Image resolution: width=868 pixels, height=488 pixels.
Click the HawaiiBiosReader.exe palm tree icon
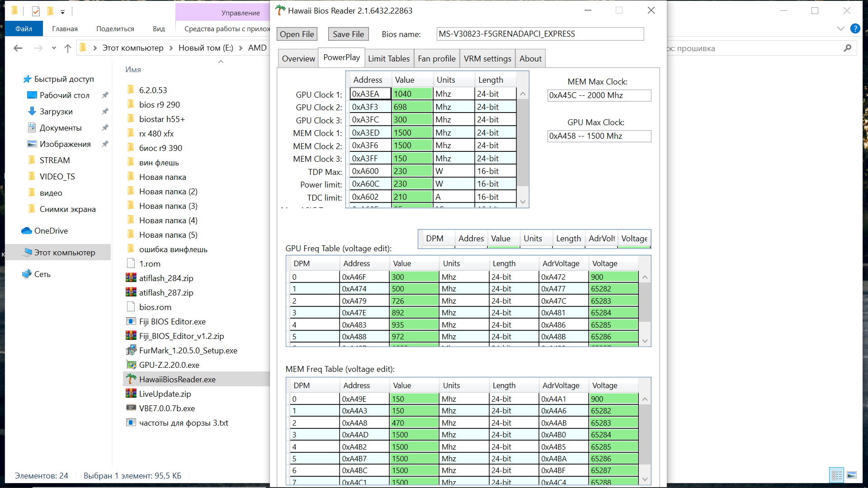(x=131, y=379)
